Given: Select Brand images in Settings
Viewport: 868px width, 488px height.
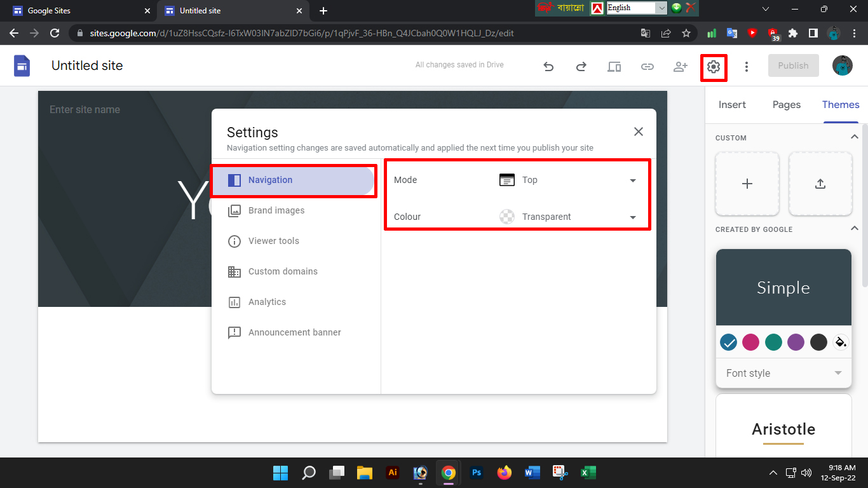Looking at the screenshot, I should (x=276, y=210).
